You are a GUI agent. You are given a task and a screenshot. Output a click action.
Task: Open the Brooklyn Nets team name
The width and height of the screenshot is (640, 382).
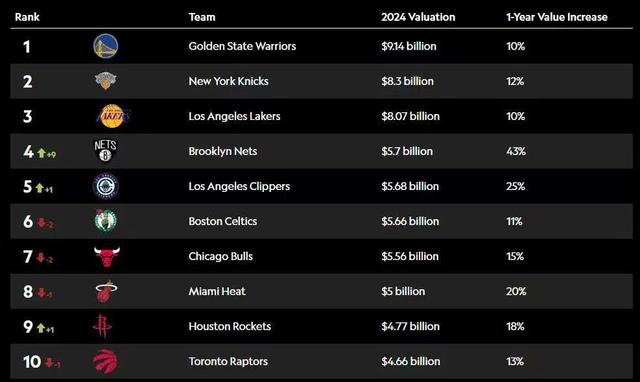pyautogui.click(x=223, y=151)
